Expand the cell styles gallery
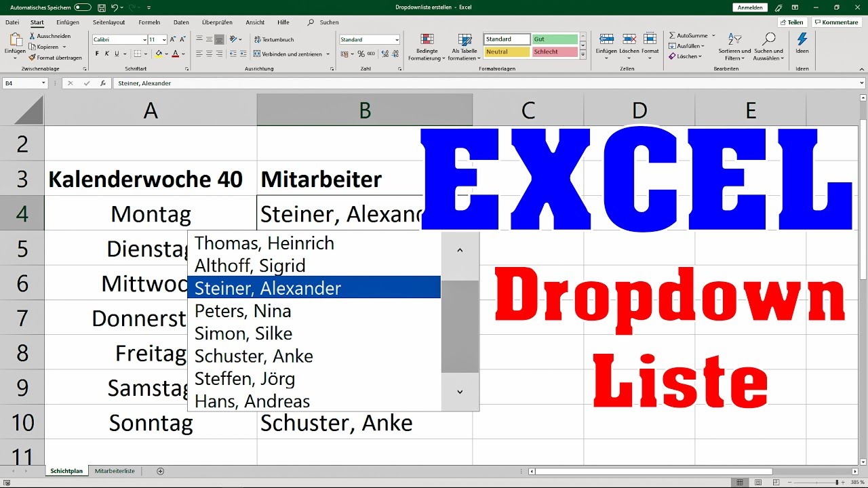Image resolution: width=868 pixels, height=488 pixels. click(x=581, y=56)
